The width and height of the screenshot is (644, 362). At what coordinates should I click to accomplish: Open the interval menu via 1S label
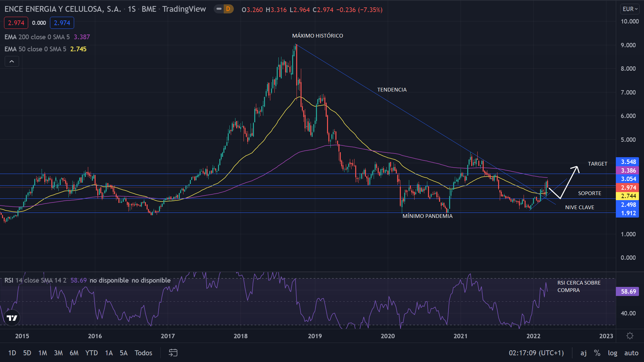[x=131, y=9]
